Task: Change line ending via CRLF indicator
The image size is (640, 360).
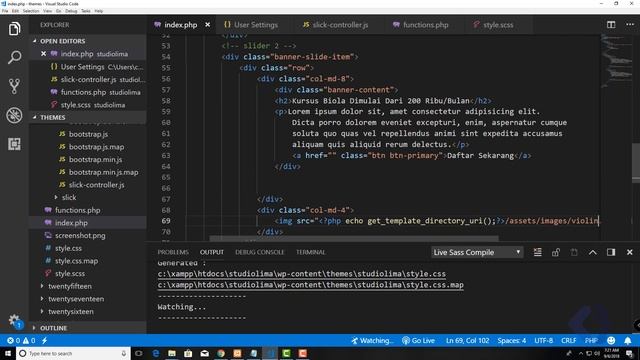Action: (x=569, y=340)
